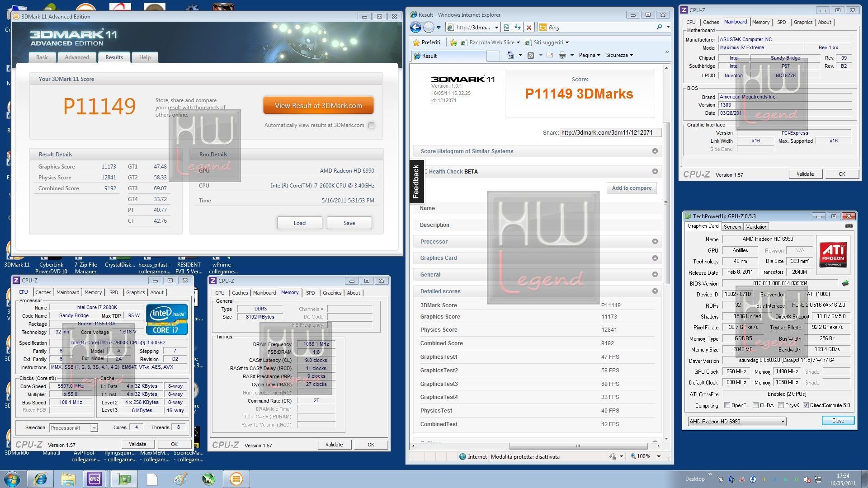This screenshot has height=488, width=868.
Task: Open the IE address bar dropdown arrow
Action: (496, 28)
